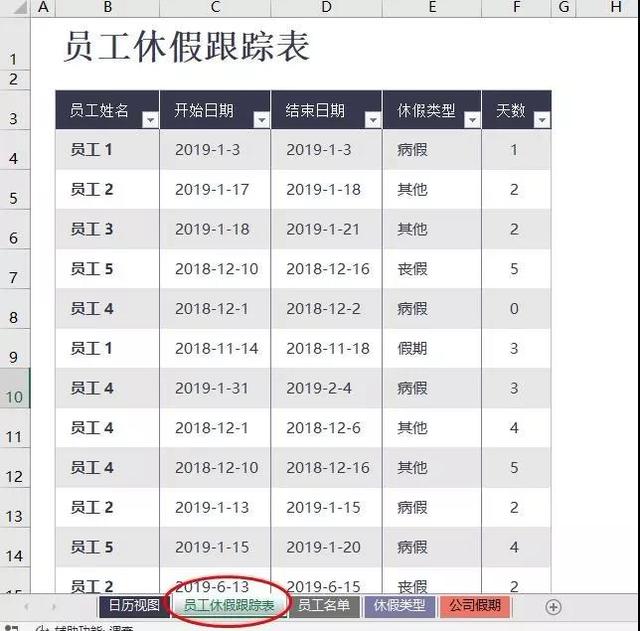Viewport: 640px width, 631px height.
Task: Click end date 2019-1-20 cell
Action: 326,547
